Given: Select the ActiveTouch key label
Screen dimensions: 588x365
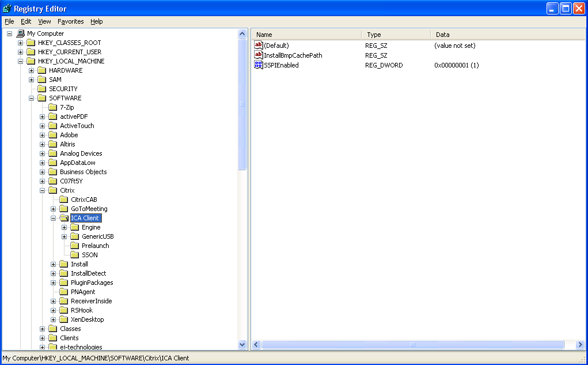Looking at the screenshot, I should point(77,126).
